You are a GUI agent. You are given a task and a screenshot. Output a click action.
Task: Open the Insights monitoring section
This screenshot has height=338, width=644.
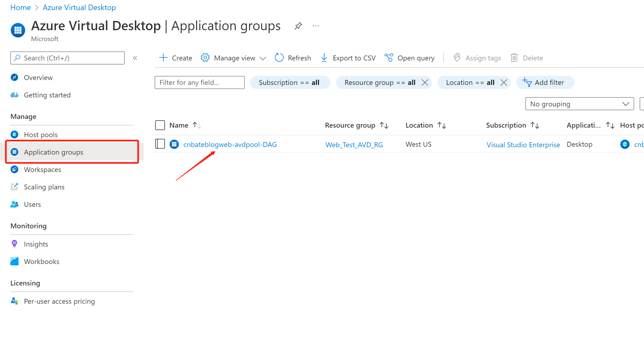coord(36,244)
